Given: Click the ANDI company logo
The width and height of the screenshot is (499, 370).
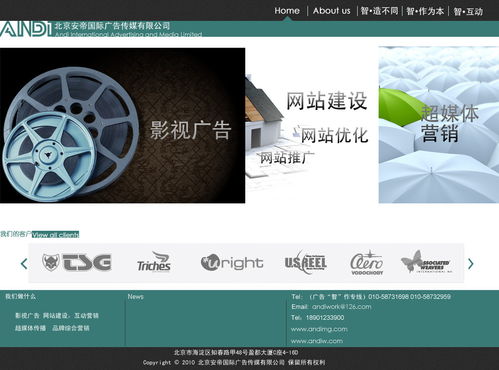Looking at the screenshot, I should tap(26, 29).
